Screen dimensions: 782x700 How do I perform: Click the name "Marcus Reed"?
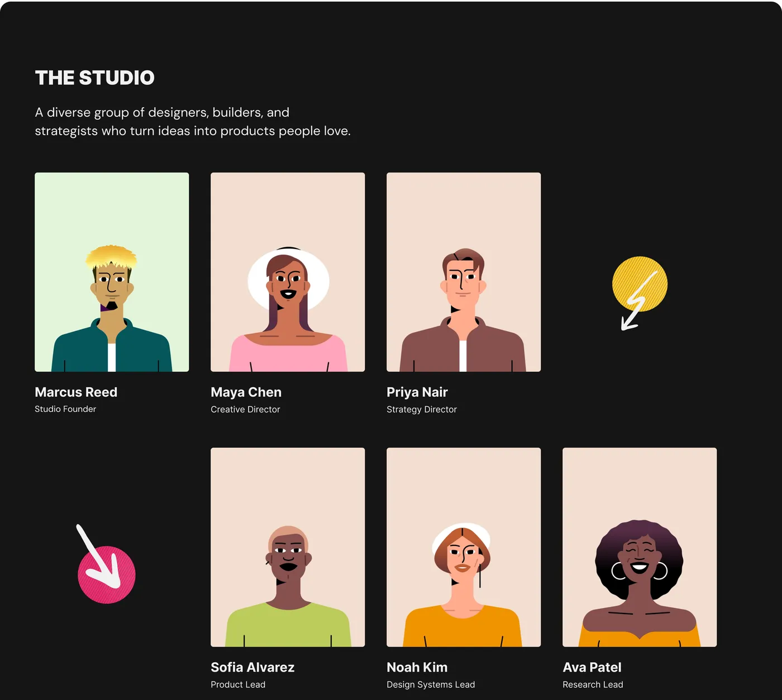[76, 392]
